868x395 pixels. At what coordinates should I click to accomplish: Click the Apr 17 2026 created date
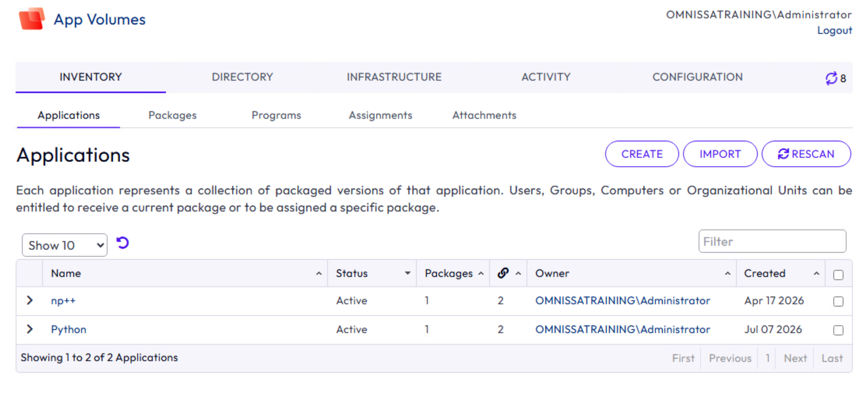774,300
